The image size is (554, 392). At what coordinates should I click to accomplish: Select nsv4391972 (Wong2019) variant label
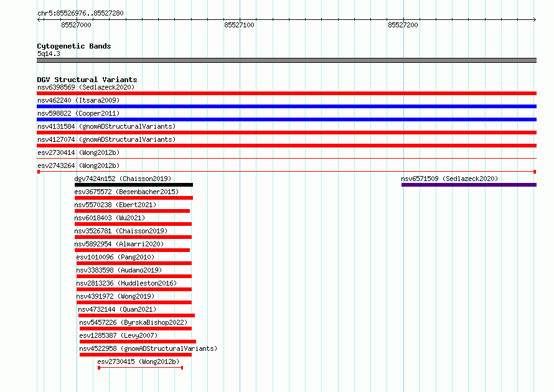tap(115, 296)
